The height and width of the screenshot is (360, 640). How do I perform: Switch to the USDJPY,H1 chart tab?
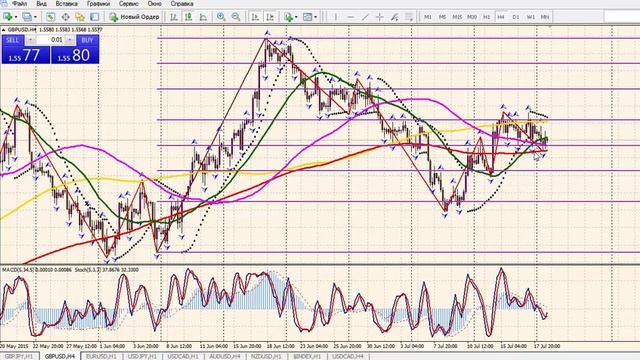point(142,356)
